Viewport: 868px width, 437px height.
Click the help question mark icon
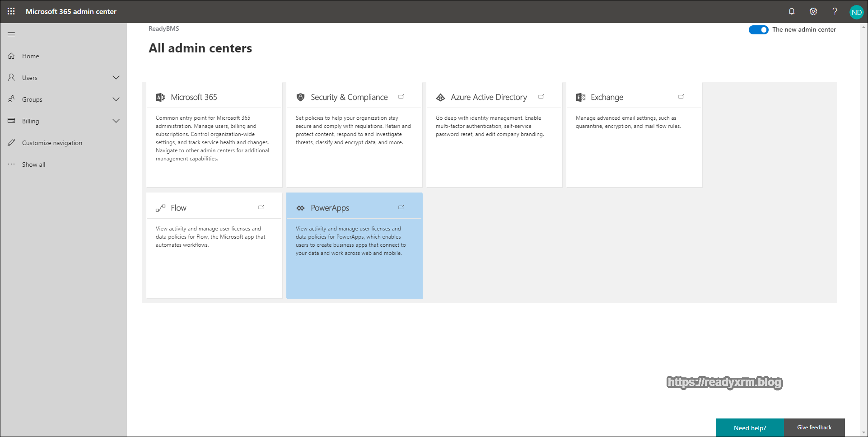(x=835, y=11)
